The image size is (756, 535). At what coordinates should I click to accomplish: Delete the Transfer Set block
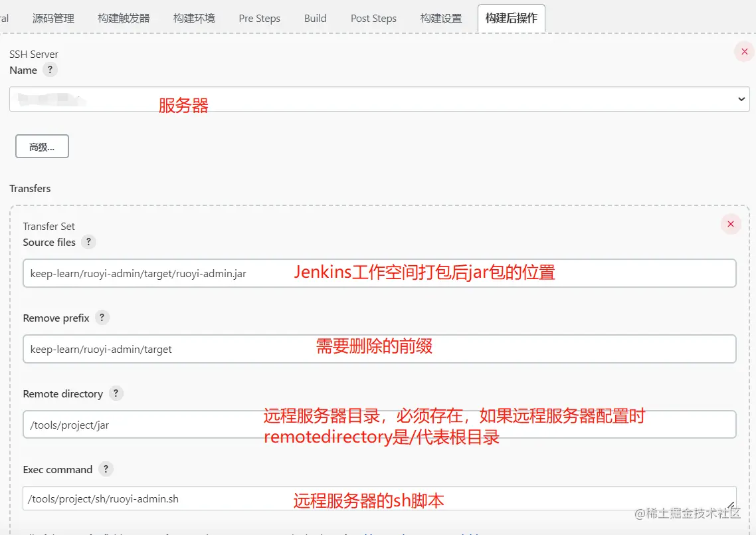tap(731, 224)
